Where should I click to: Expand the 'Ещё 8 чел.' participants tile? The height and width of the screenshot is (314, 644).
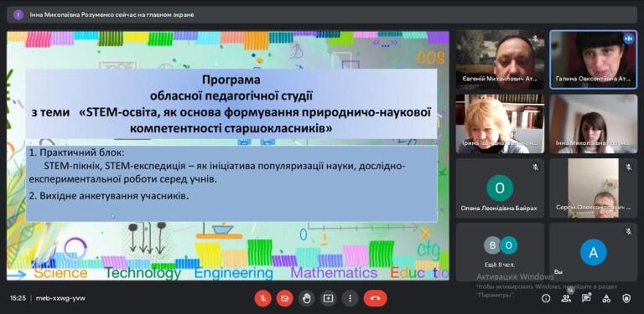[501, 252]
